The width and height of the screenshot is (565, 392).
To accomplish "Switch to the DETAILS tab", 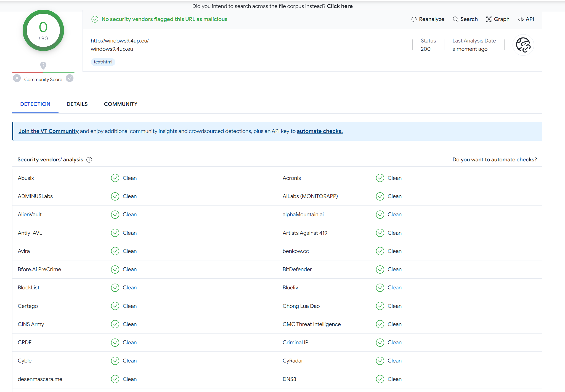I will (77, 104).
